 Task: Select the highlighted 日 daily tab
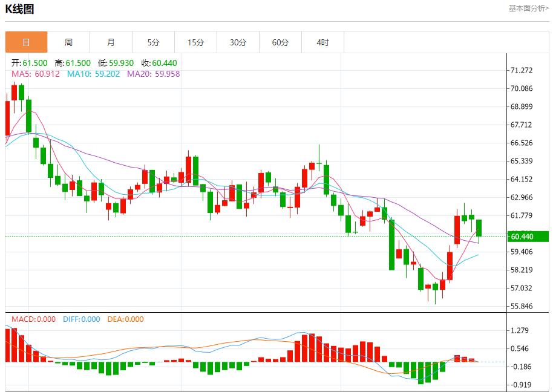(x=25, y=42)
